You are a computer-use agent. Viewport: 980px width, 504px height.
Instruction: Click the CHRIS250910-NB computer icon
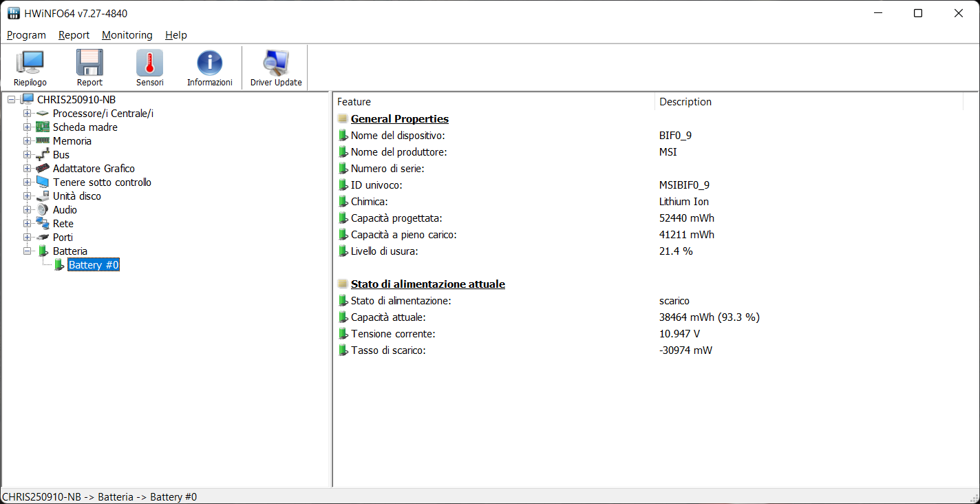[x=27, y=100]
